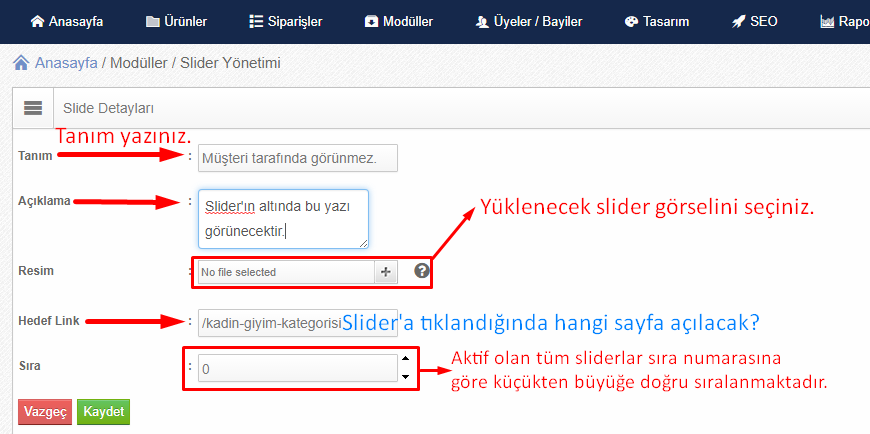Click the hamburger icon beside Slide Detayları

[33, 108]
